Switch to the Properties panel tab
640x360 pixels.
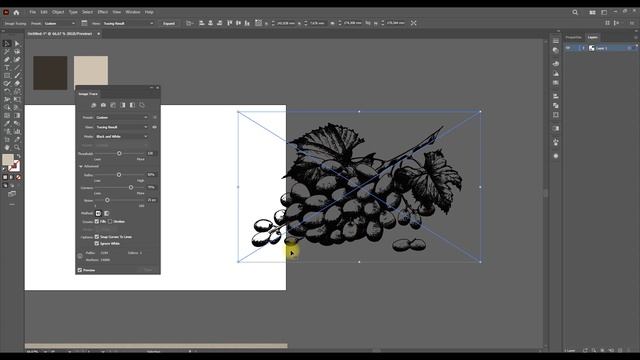[573, 38]
